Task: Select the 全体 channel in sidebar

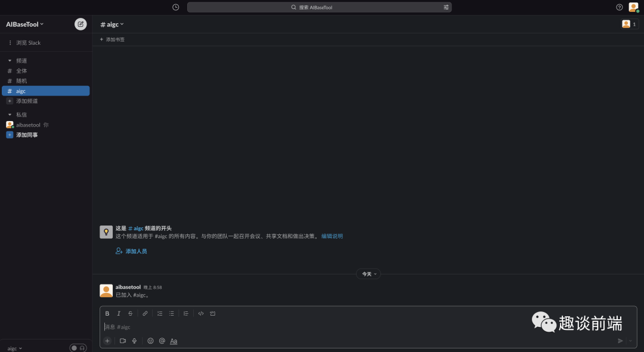Action: 22,70
